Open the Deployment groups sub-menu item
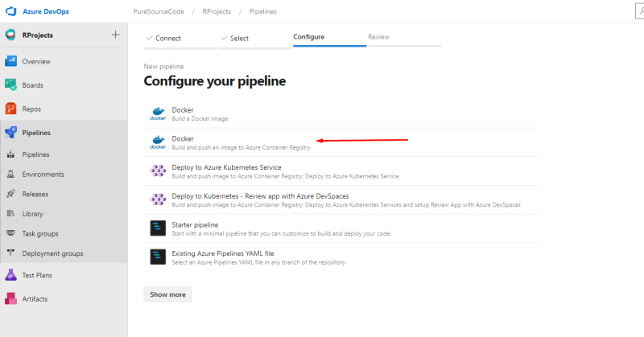644x337 pixels. pos(64,253)
